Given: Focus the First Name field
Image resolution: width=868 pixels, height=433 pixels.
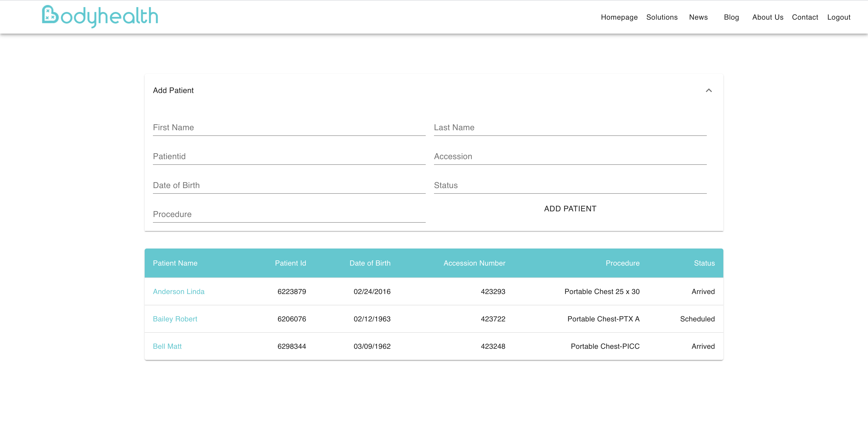Looking at the screenshot, I should 289,128.
